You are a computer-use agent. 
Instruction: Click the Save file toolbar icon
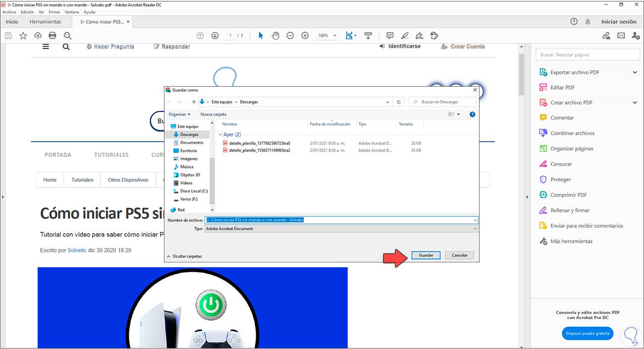point(8,36)
